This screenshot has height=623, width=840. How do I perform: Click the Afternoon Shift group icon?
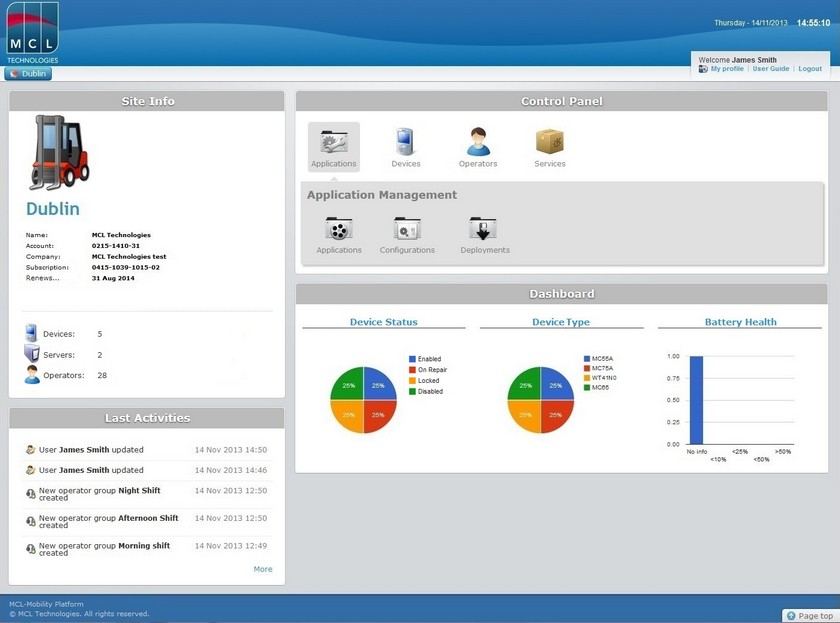31,521
